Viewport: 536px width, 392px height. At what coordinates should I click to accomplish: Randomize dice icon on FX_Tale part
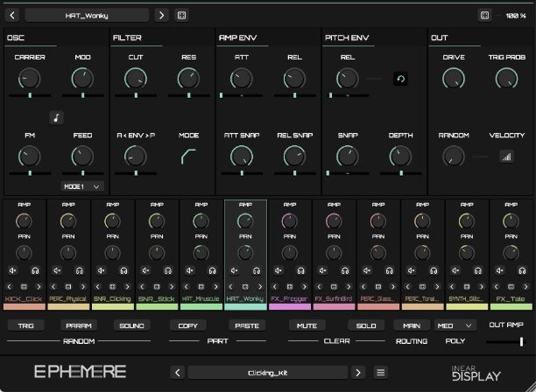[511, 286]
